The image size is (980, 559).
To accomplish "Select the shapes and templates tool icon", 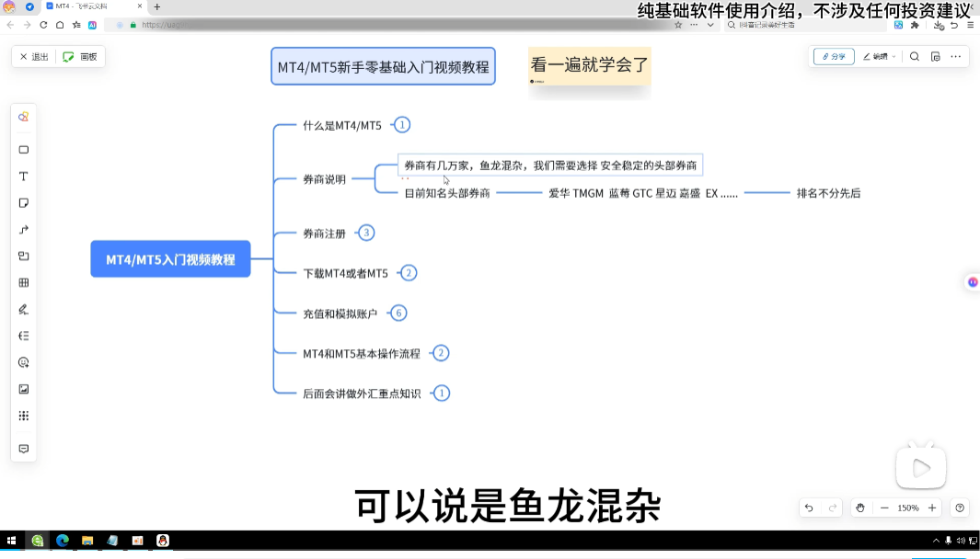I will tap(24, 117).
